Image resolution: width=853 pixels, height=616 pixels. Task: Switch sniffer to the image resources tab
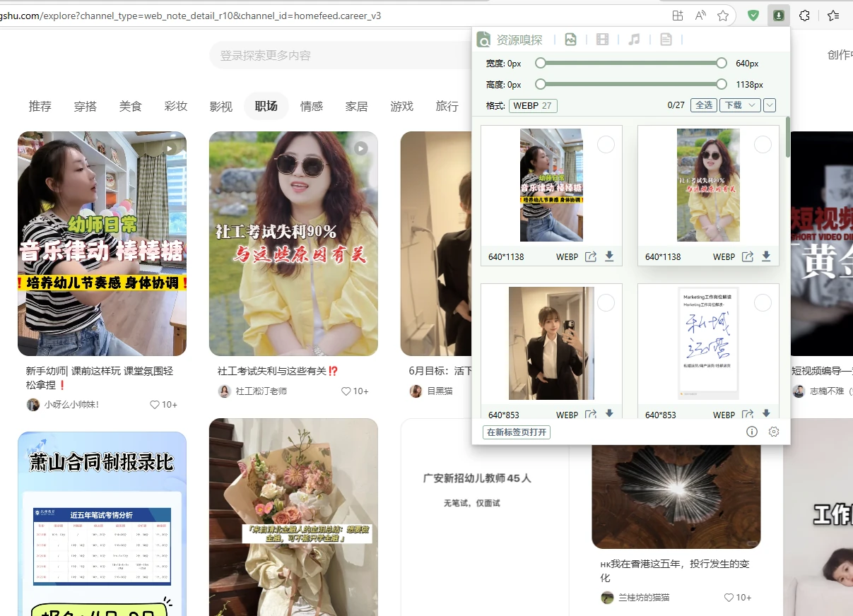pyautogui.click(x=570, y=40)
